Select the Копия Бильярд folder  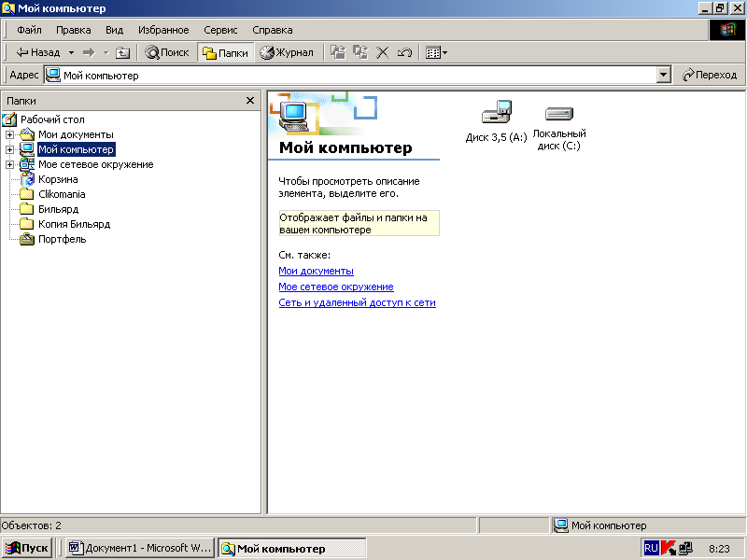[75, 224]
